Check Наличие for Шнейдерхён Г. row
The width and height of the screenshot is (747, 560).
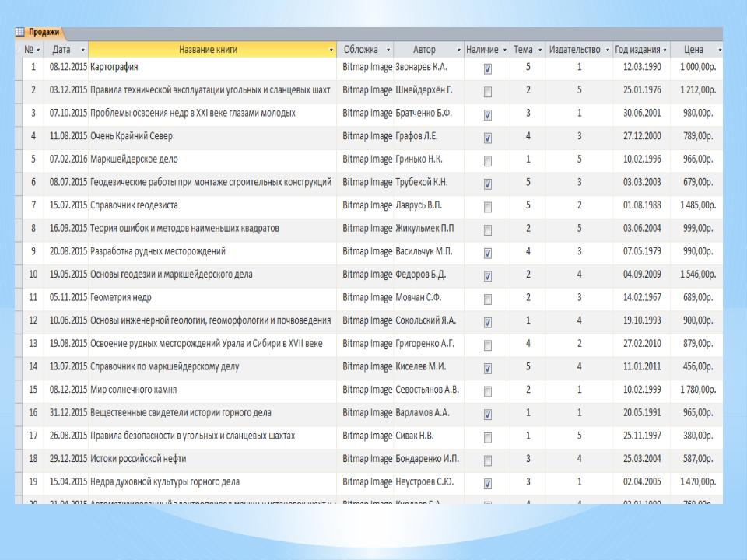click(x=487, y=92)
